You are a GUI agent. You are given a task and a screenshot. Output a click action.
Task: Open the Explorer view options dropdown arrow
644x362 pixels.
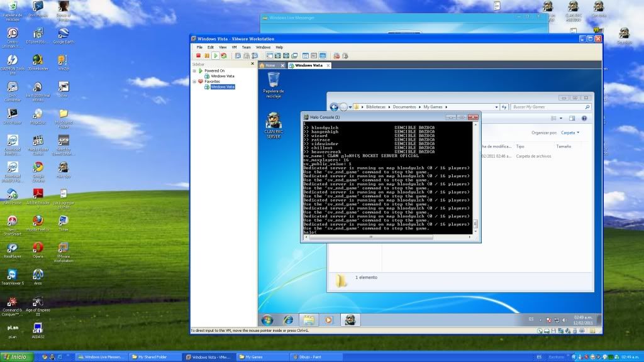561,119
